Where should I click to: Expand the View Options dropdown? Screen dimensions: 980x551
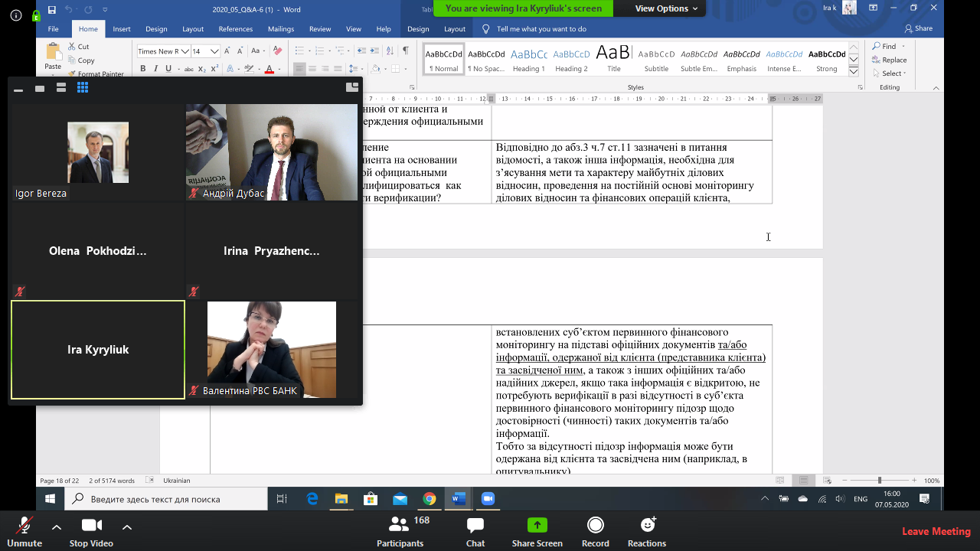pos(666,8)
